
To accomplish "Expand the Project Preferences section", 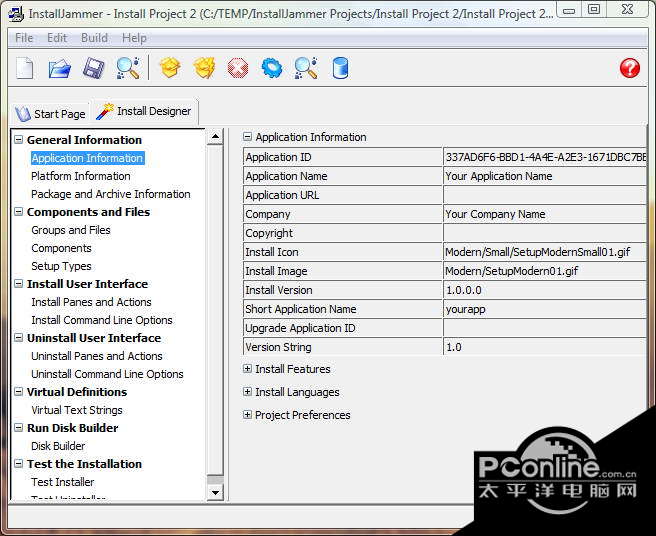I will (248, 415).
